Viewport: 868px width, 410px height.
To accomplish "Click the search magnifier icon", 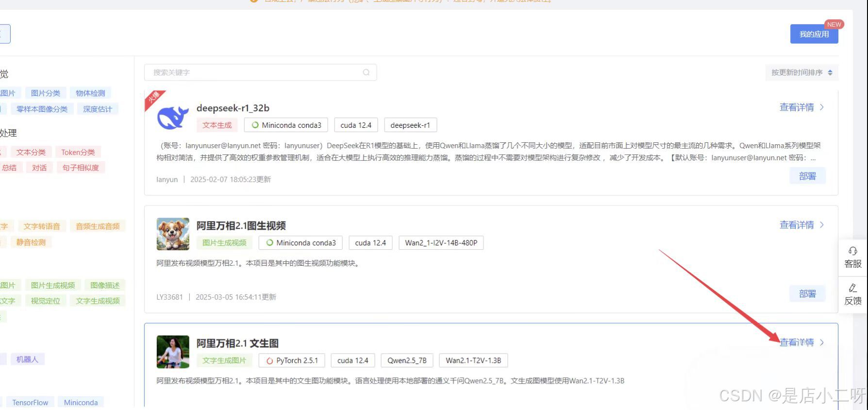I will pos(366,72).
